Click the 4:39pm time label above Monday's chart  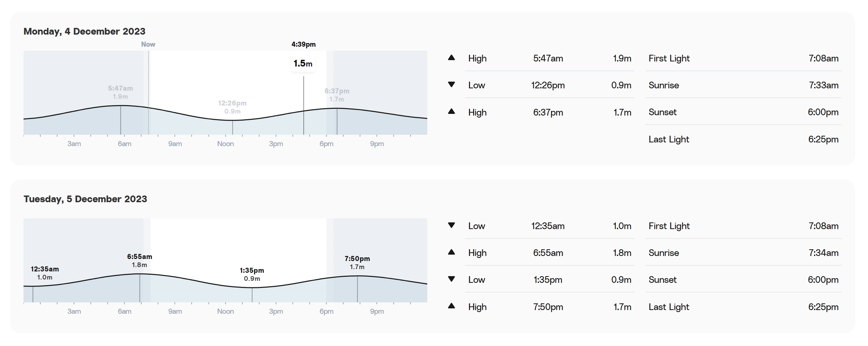coord(303,44)
